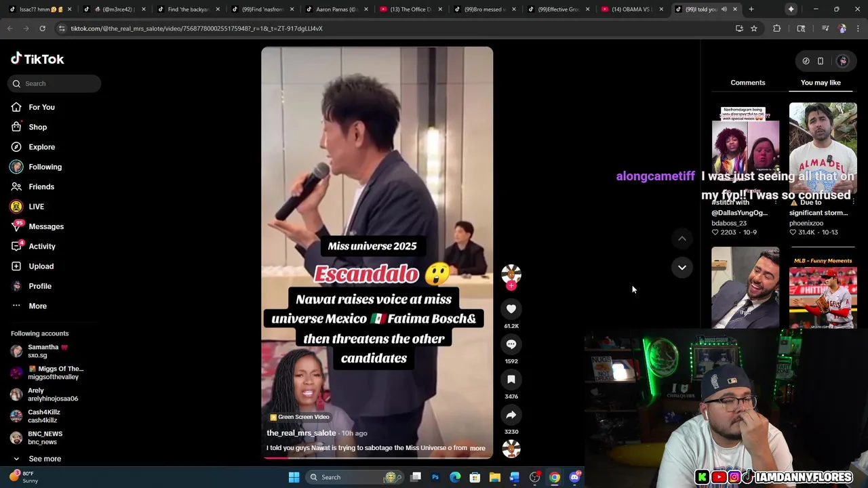Open creator avatar above like button

point(511,273)
